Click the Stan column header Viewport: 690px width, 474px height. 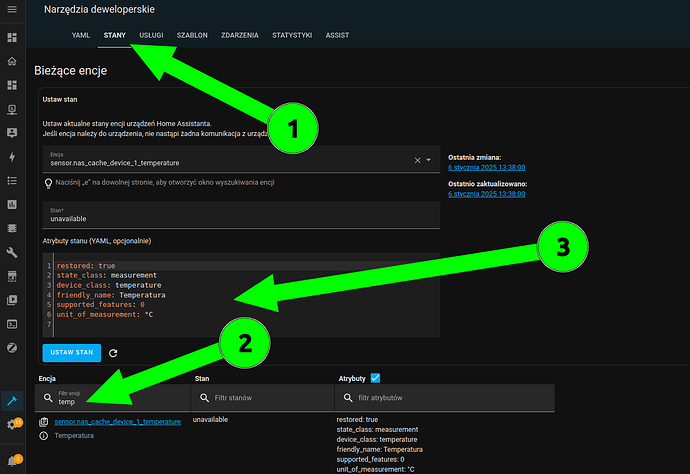pyautogui.click(x=202, y=378)
